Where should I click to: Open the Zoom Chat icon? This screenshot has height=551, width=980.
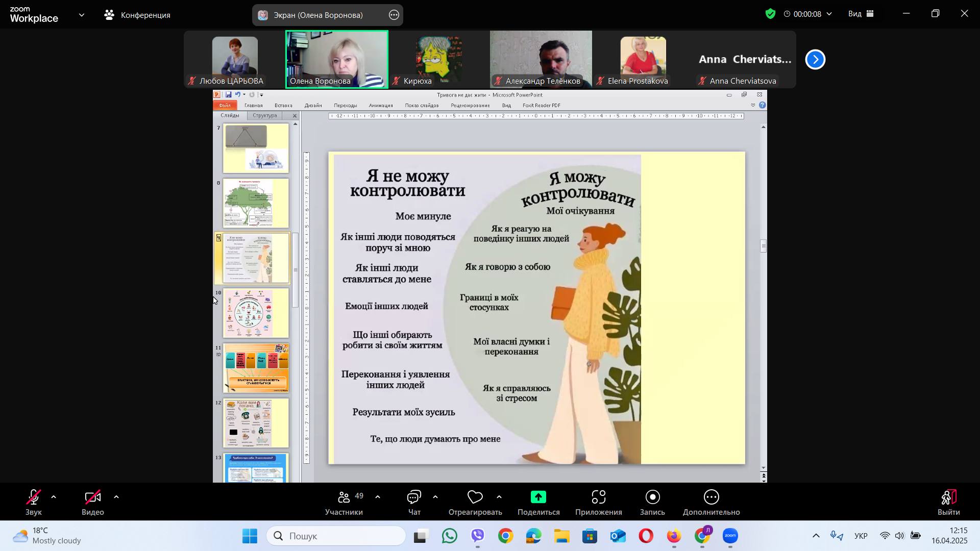[414, 497]
